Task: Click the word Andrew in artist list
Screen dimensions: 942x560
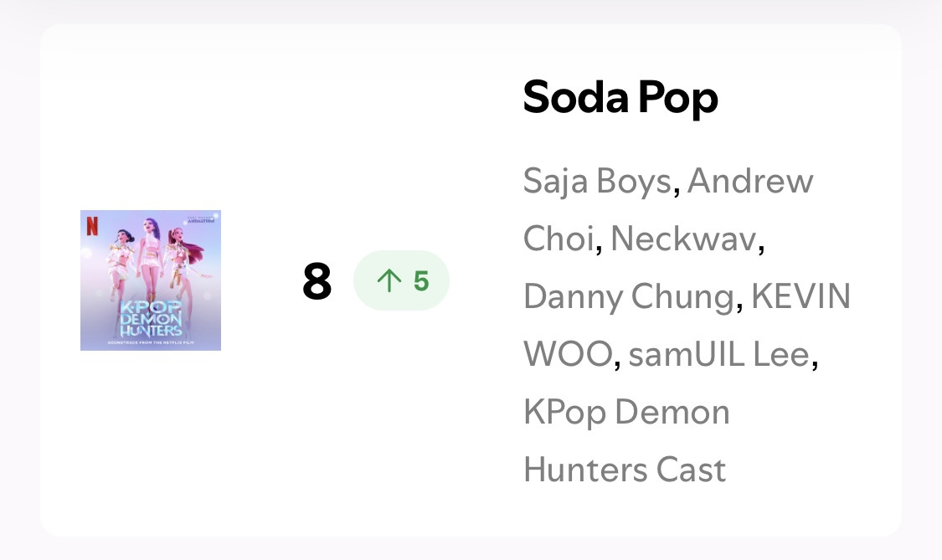Action: click(x=750, y=181)
